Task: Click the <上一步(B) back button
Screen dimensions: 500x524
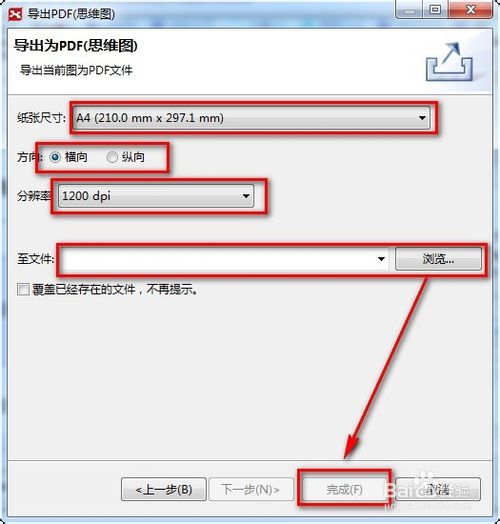Action: pyautogui.click(x=164, y=490)
